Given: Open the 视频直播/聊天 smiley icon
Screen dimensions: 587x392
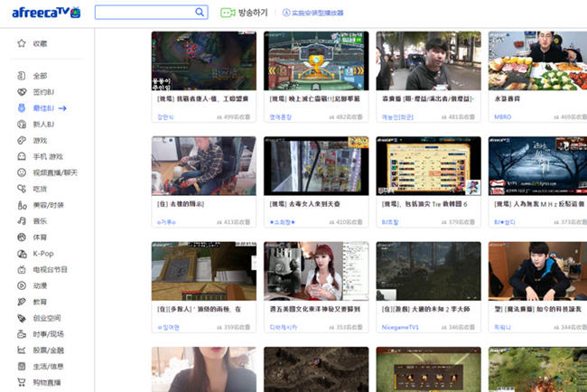Looking at the screenshot, I should [22, 173].
